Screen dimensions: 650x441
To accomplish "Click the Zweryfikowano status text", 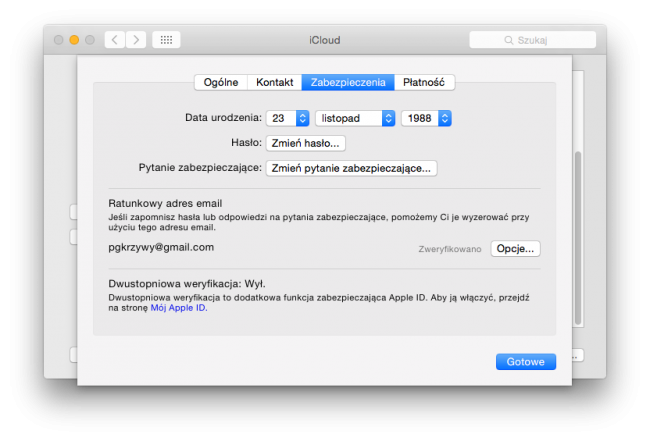I will click(x=450, y=249).
